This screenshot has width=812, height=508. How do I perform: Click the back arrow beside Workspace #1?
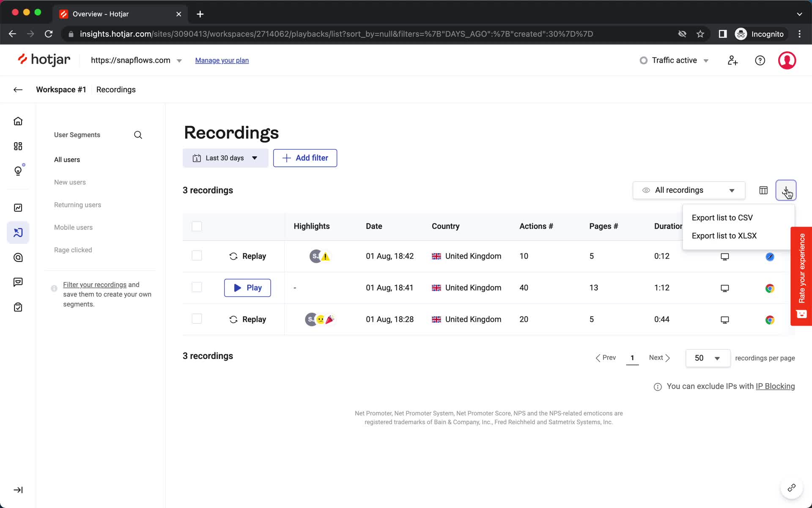(x=18, y=89)
